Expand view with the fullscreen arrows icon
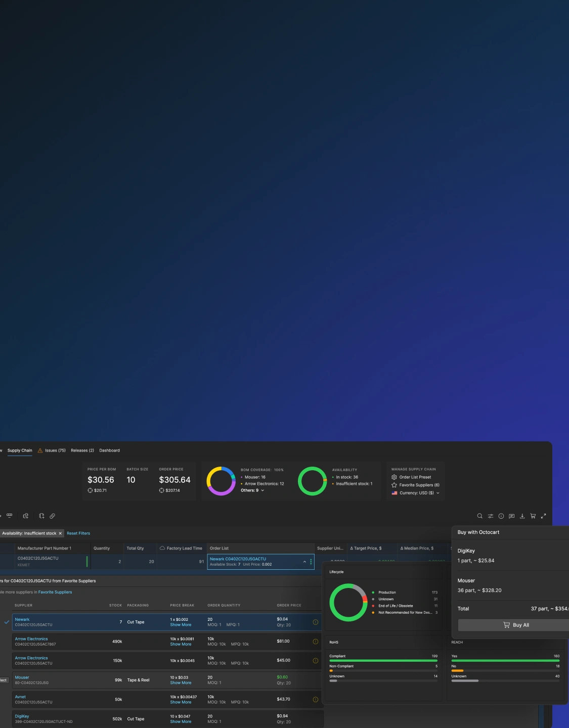The image size is (569, 728). [543, 516]
